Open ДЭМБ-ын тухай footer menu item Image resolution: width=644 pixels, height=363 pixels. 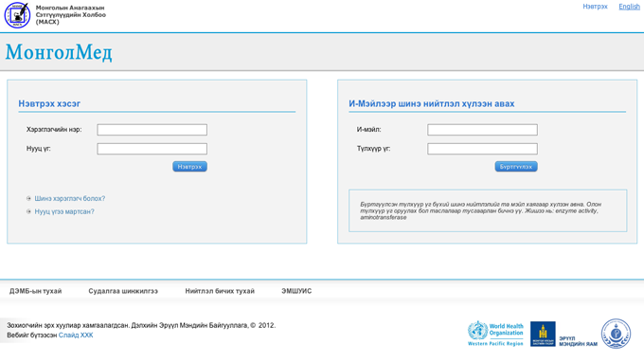pos(36,291)
